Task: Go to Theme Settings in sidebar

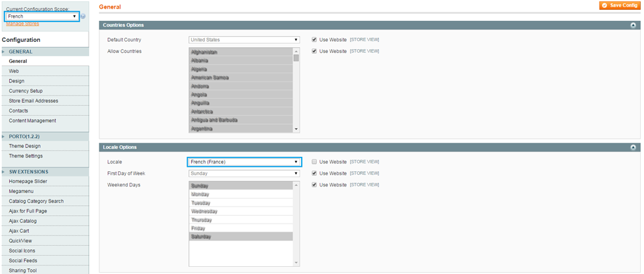Action: 26,156
